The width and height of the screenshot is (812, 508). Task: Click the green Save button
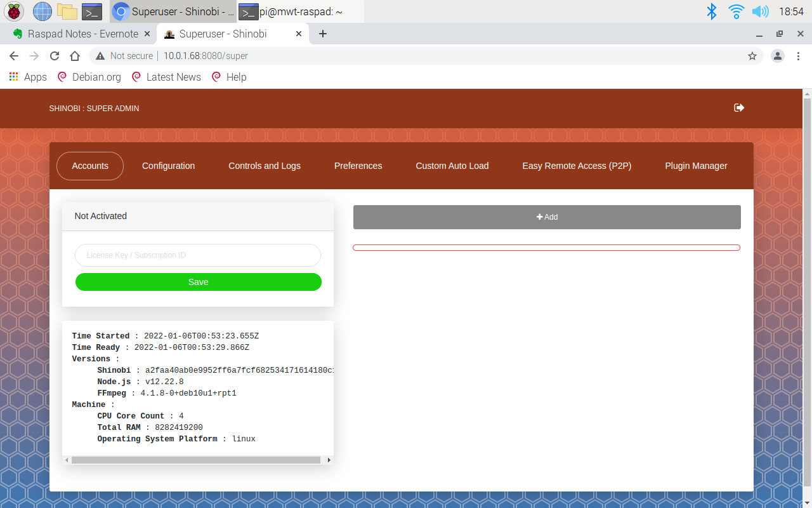pyautogui.click(x=198, y=282)
